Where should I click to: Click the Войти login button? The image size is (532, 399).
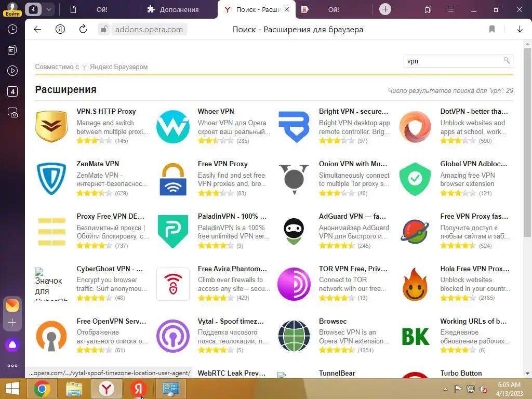12,14
